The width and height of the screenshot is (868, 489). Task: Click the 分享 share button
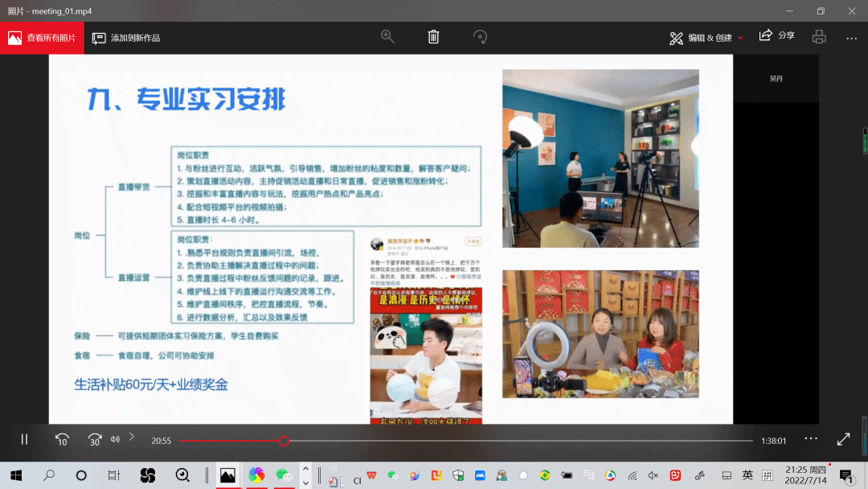pyautogui.click(x=776, y=36)
